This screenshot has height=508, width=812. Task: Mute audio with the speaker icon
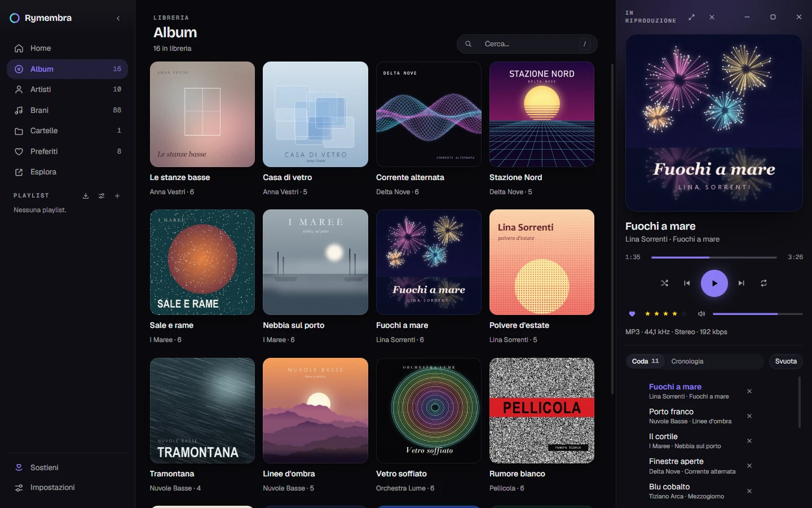click(x=701, y=314)
